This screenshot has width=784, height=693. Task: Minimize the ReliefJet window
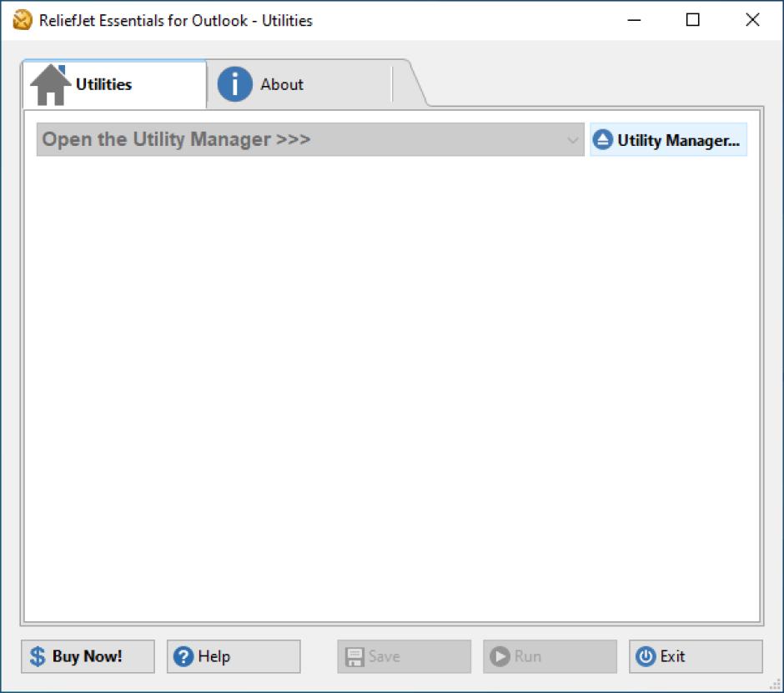pos(634,20)
